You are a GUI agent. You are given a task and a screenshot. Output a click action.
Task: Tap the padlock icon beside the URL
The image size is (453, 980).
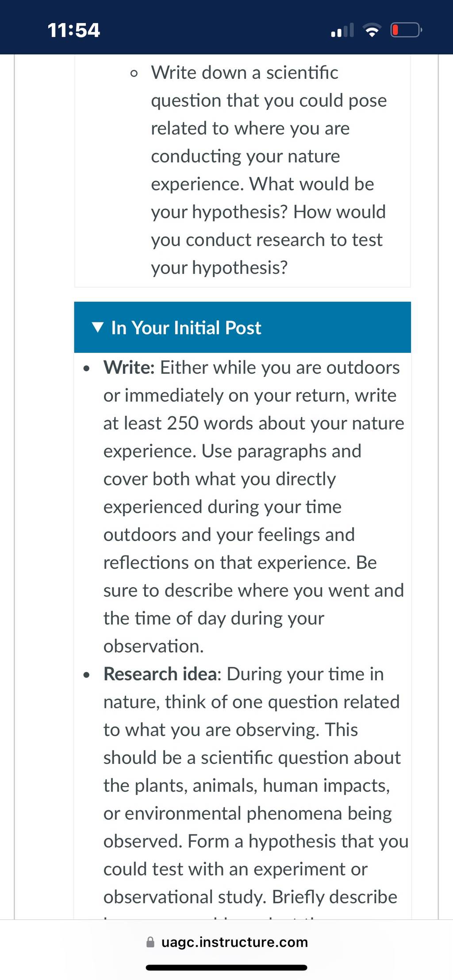point(150,942)
